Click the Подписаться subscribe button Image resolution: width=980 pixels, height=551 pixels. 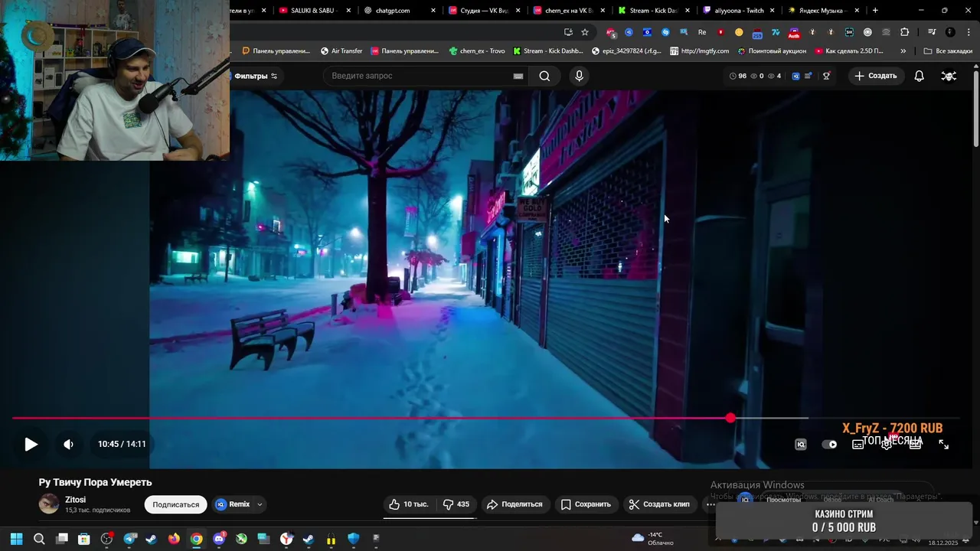click(x=175, y=504)
